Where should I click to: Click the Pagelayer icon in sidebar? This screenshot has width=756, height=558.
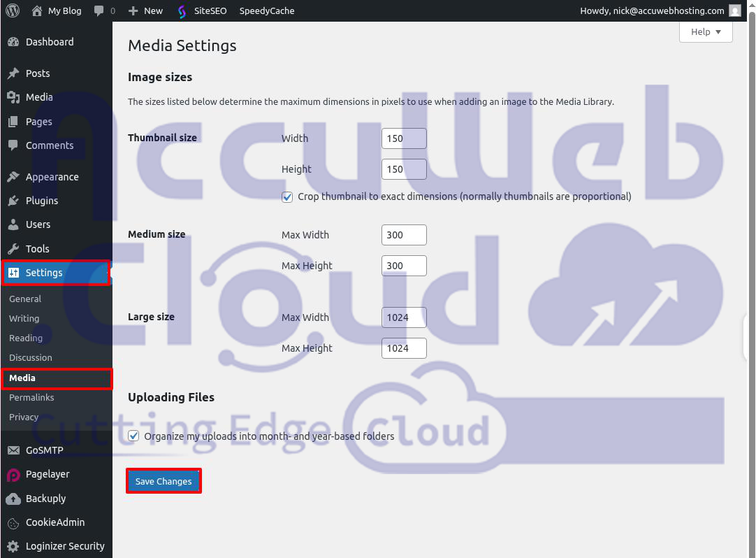[13, 475]
